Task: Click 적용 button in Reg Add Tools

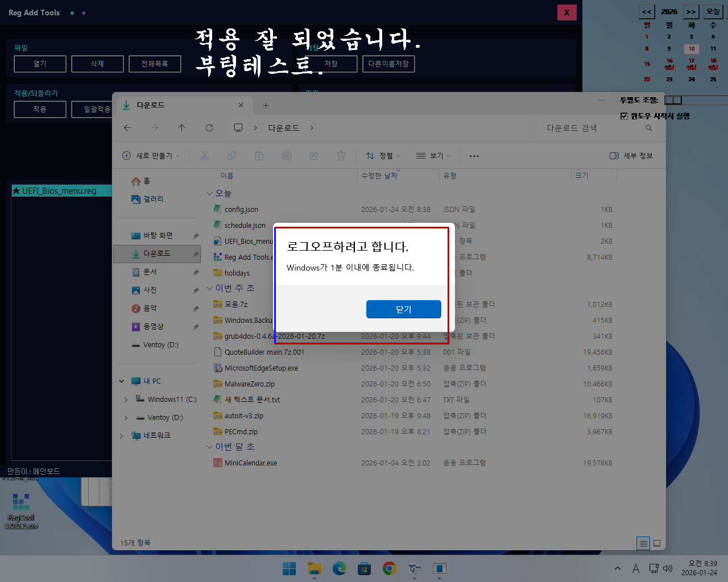Action: [x=40, y=109]
